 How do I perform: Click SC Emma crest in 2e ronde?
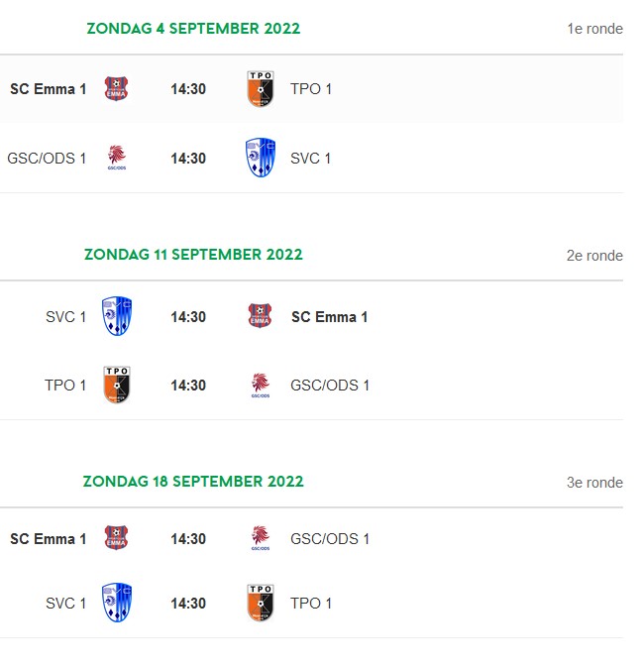[260, 316]
